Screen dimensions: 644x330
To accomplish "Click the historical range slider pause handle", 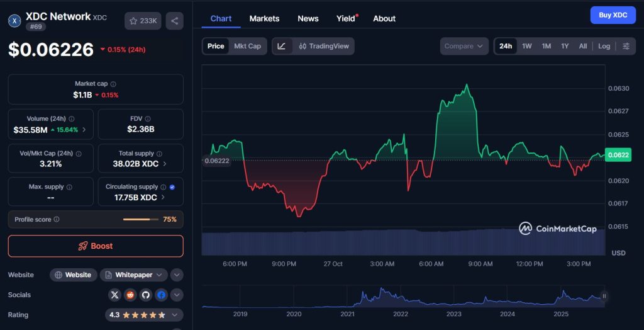I will [604, 296].
